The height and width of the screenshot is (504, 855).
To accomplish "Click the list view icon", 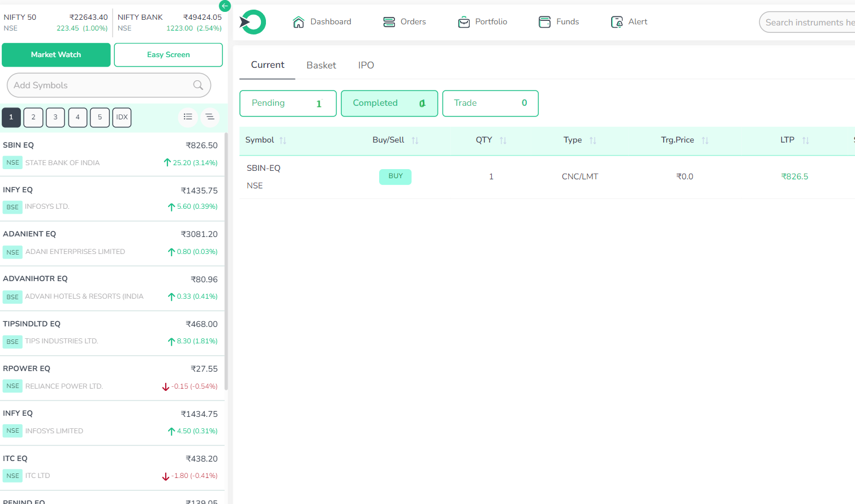I will (188, 117).
